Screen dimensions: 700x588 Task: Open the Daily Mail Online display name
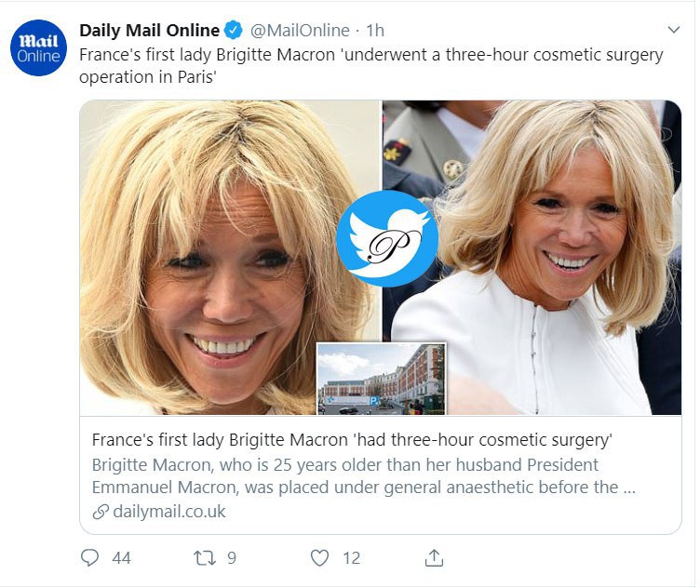(x=149, y=32)
